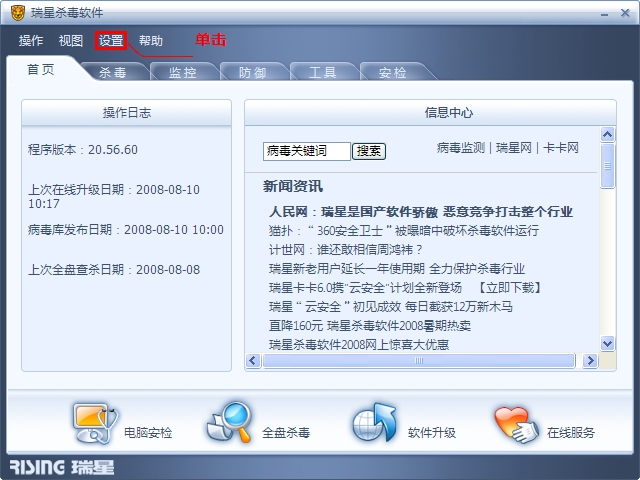Switch to the 防御 tab
640x480 pixels.
click(253, 72)
